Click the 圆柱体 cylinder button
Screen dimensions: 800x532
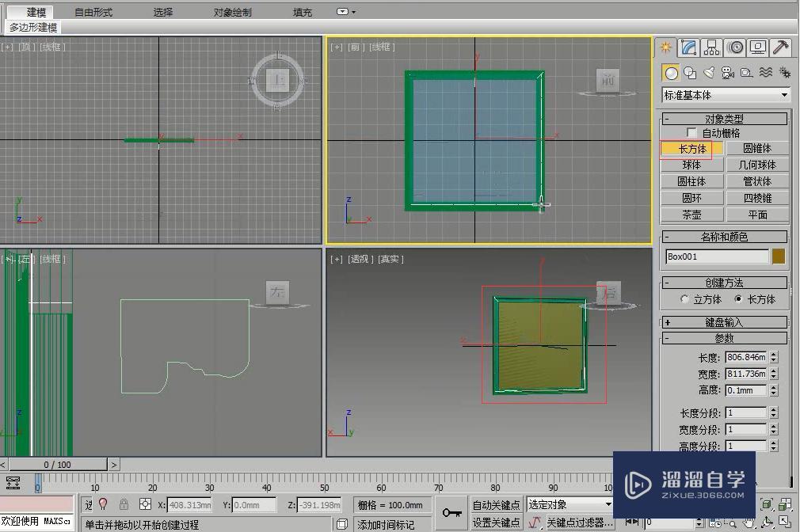[x=692, y=181]
